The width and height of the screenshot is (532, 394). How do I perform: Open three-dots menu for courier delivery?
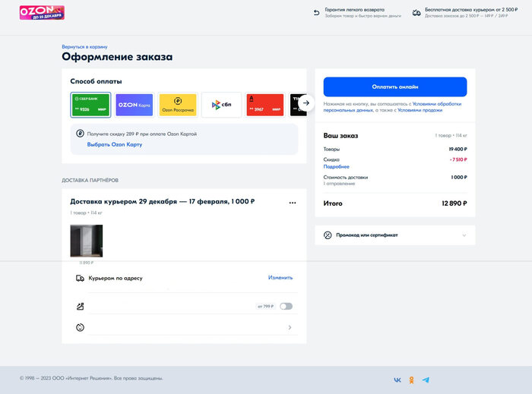coord(293,203)
